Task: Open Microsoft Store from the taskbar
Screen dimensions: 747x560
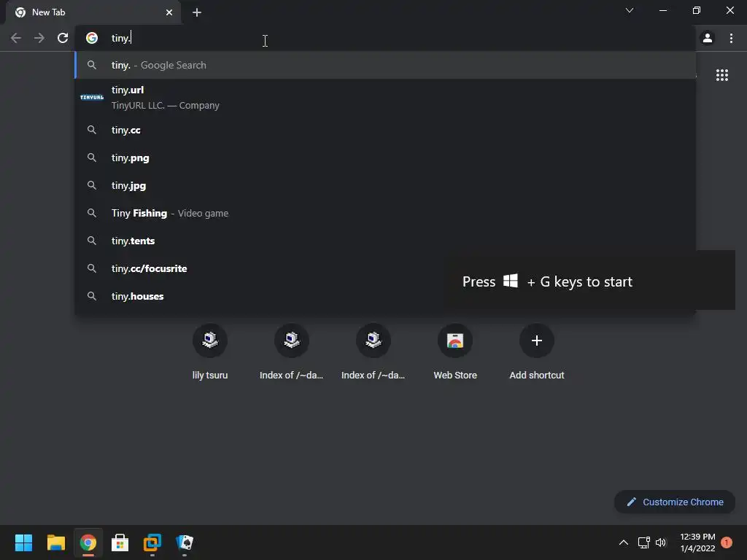Action: point(120,542)
